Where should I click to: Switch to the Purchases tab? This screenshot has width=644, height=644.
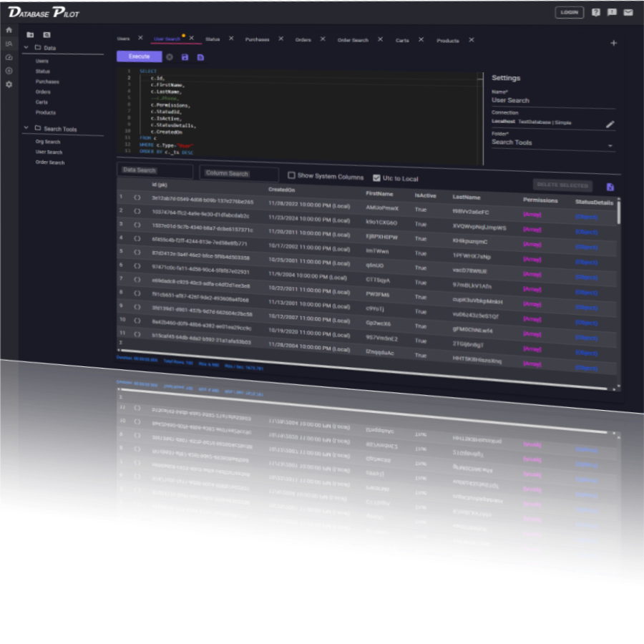point(257,39)
